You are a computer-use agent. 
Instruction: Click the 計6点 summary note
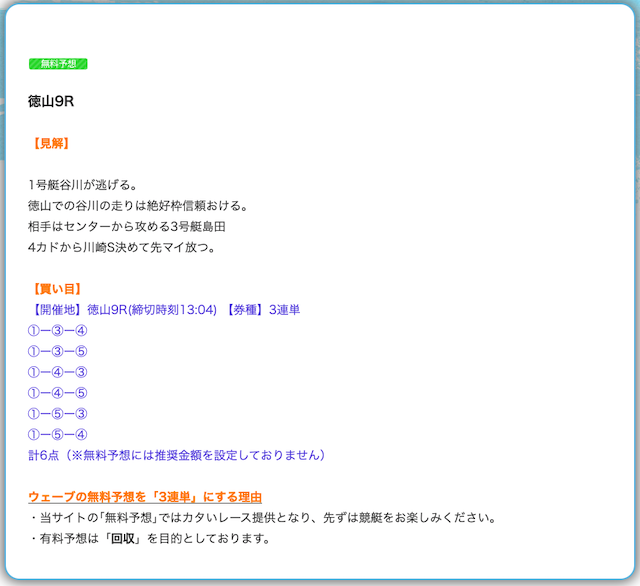click(177, 455)
